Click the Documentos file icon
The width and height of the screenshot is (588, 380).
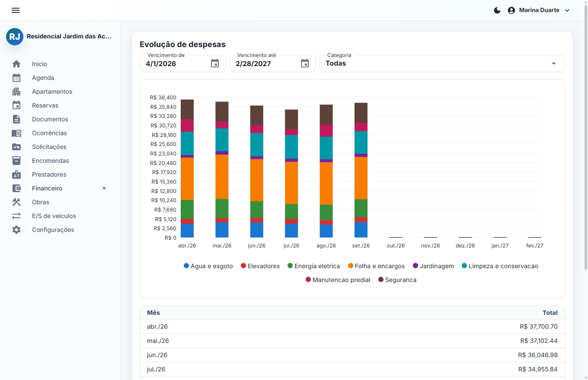click(x=16, y=119)
